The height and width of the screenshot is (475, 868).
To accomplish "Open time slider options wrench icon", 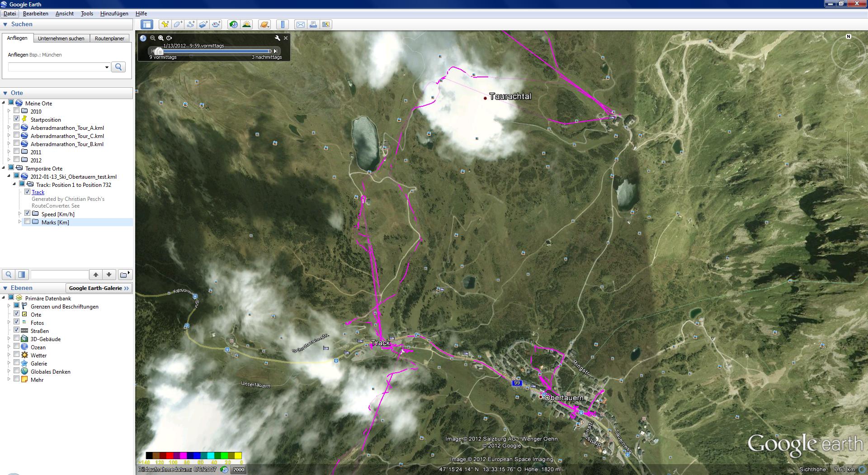I will [277, 38].
